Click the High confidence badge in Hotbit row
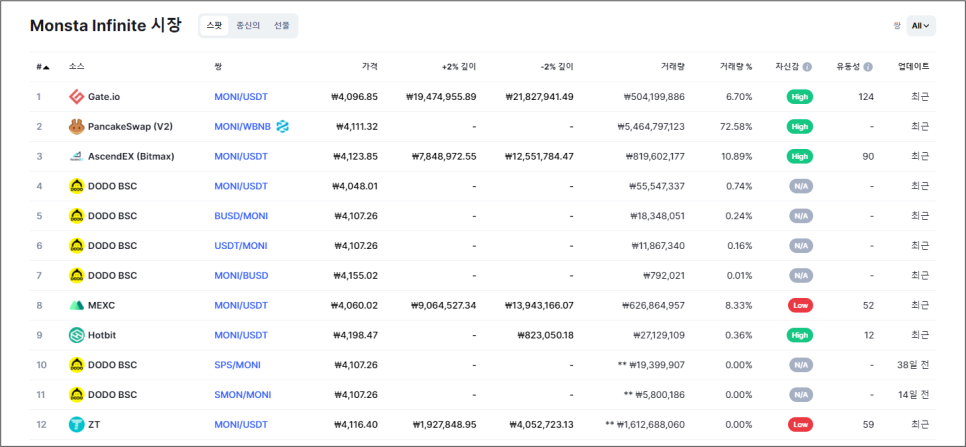966x447 pixels. coord(800,335)
